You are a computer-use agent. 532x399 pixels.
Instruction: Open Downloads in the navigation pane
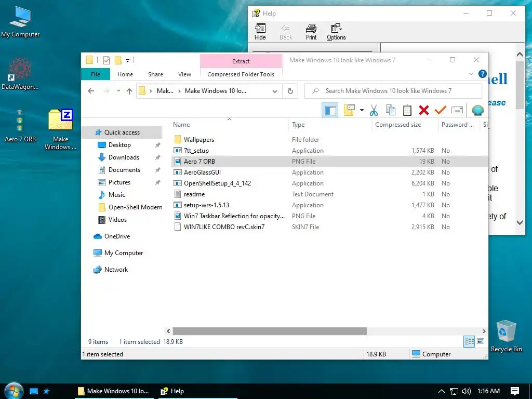(124, 157)
